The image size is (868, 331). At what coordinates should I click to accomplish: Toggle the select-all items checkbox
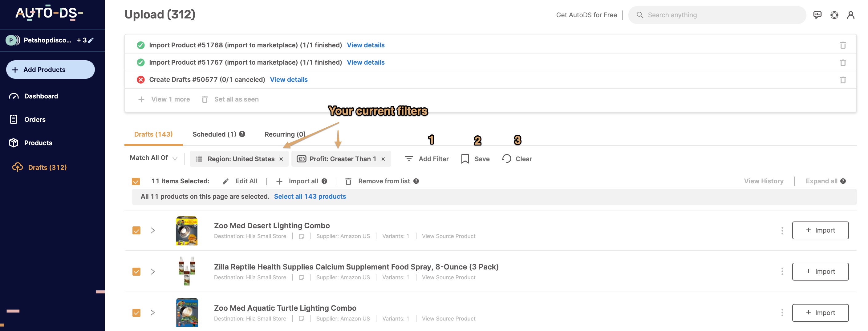[x=136, y=181]
